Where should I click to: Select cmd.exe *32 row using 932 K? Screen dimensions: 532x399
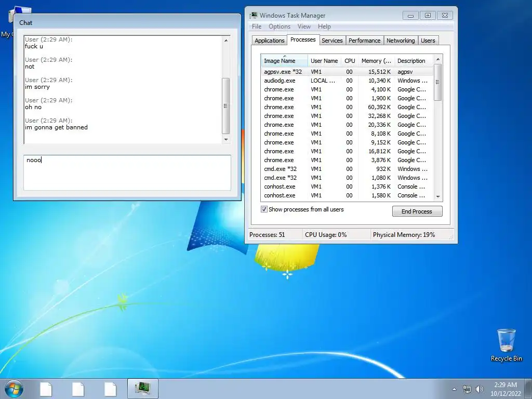tap(347, 169)
